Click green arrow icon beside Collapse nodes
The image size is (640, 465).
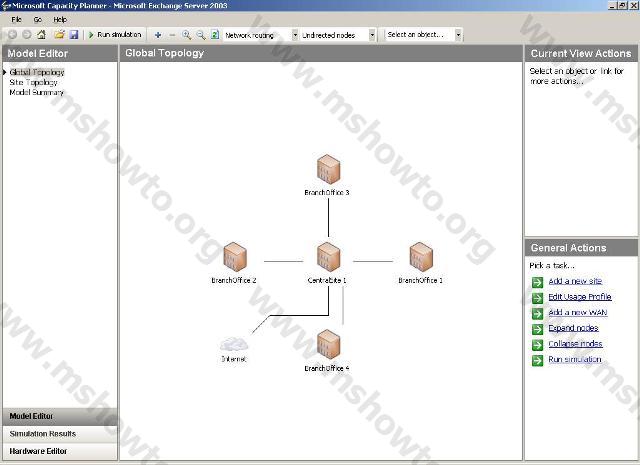coord(538,345)
